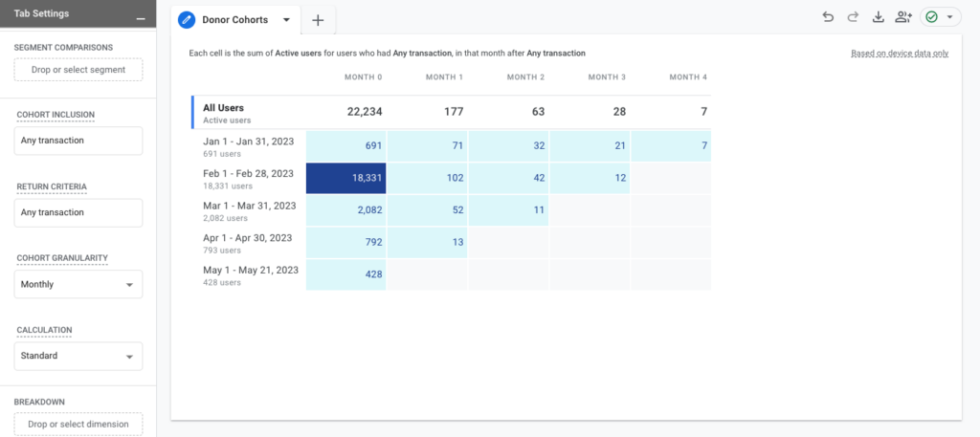This screenshot has width=980, height=437.
Task: Click the redo arrow icon
Action: (853, 17)
